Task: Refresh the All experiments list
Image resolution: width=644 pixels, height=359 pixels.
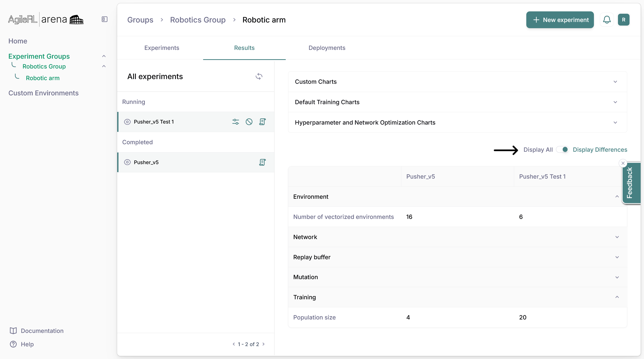Action: coord(259,77)
